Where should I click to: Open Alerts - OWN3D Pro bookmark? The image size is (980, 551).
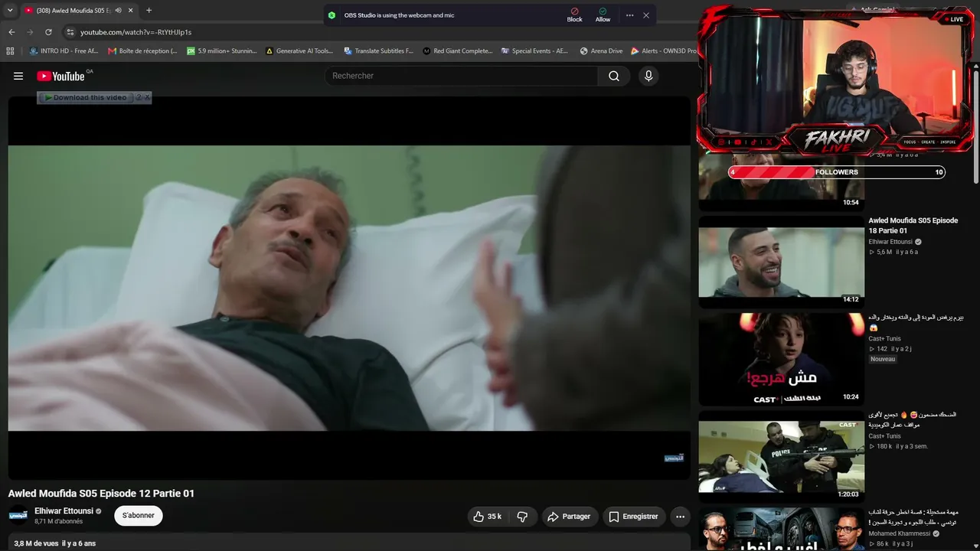pos(664,51)
